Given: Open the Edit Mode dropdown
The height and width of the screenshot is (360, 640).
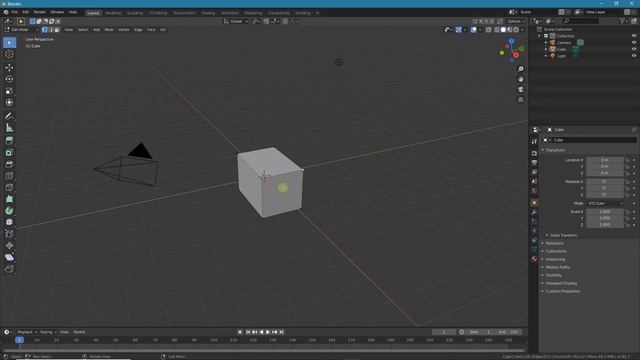Looking at the screenshot, I should 21,30.
